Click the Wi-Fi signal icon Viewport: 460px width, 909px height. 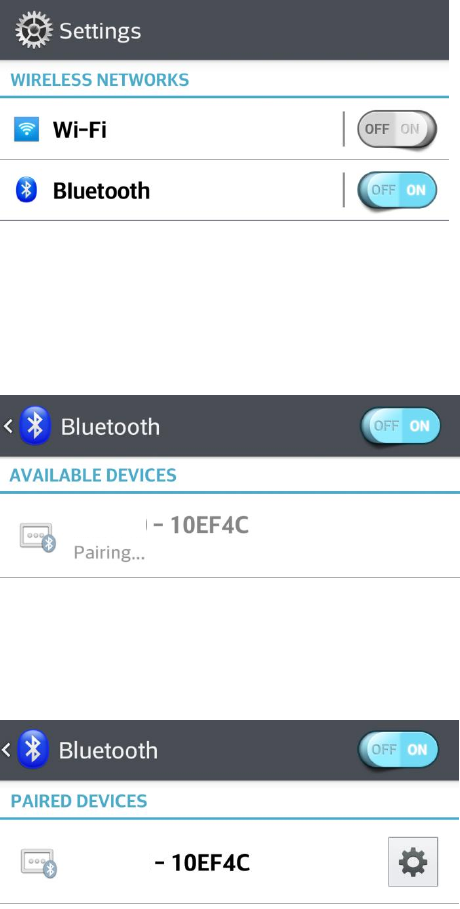(27, 129)
